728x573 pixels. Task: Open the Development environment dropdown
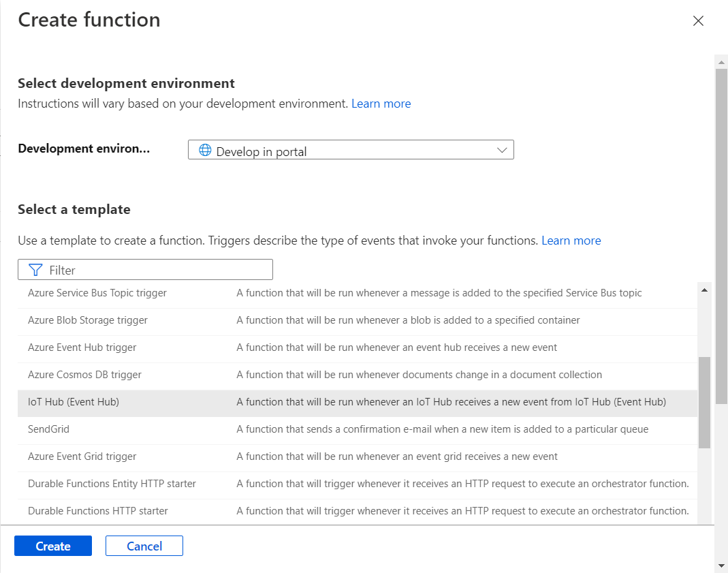351,150
